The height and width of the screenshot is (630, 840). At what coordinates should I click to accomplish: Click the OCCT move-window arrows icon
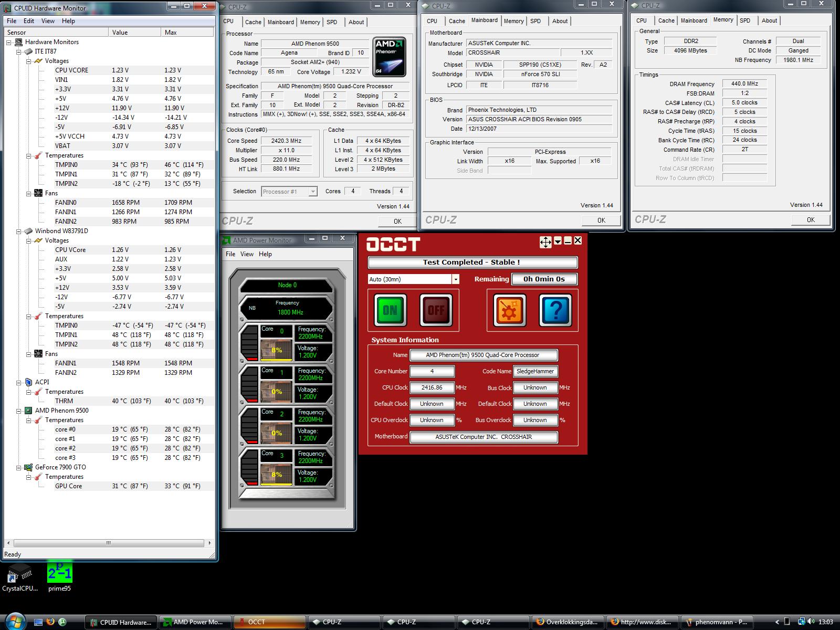(545, 241)
